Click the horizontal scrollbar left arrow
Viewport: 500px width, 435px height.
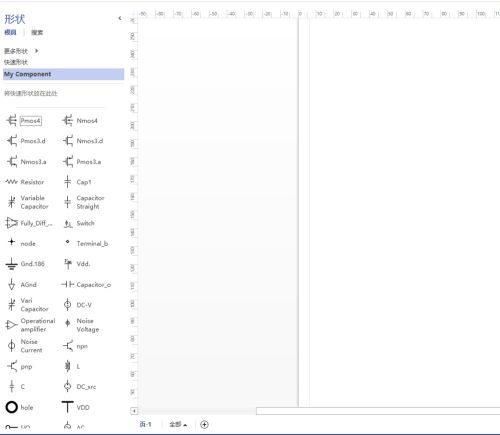pyautogui.click(x=134, y=411)
